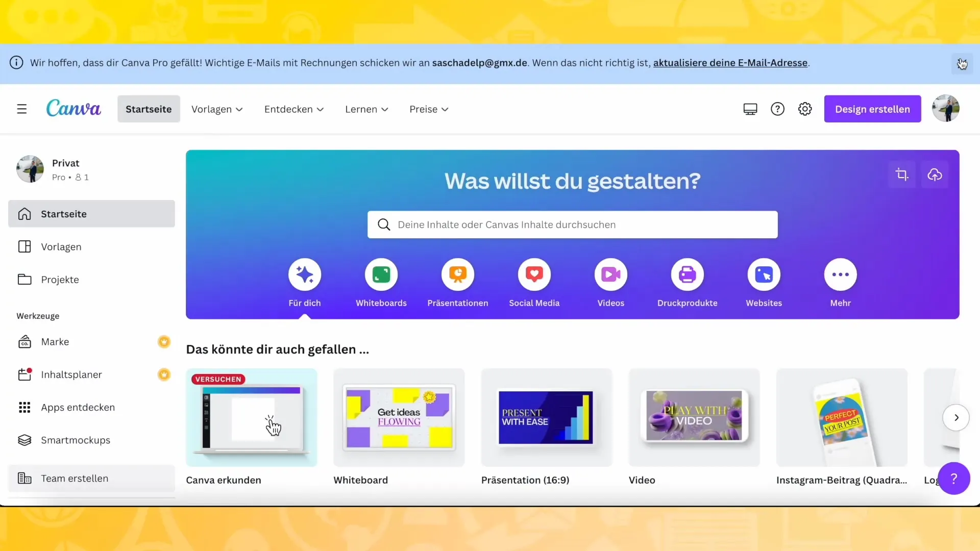This screenshot has width=980, height=551.
Task: Click the Druckprodukte category icon
Action: click(x=687, y=274)
